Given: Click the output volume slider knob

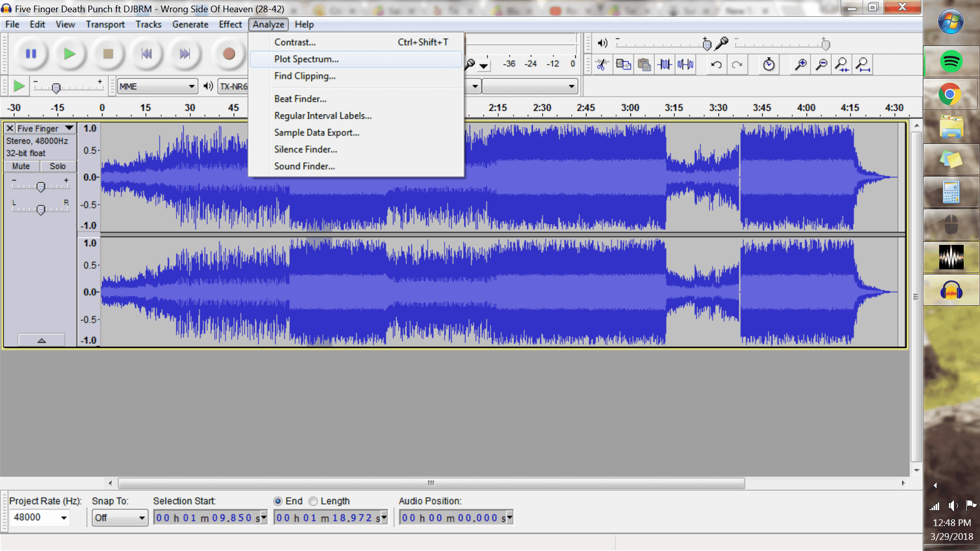Looking at the screenshot, I should [x=707, y=45].
